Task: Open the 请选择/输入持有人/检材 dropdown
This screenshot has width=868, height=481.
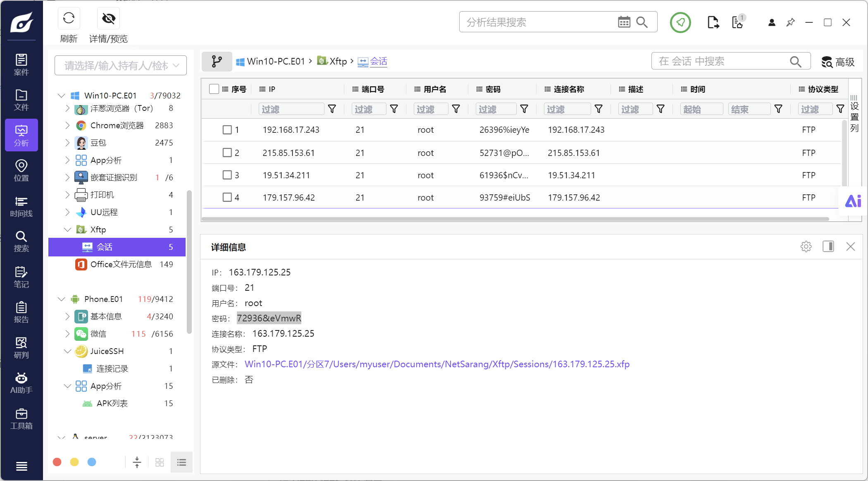Action: click(121, 65)
